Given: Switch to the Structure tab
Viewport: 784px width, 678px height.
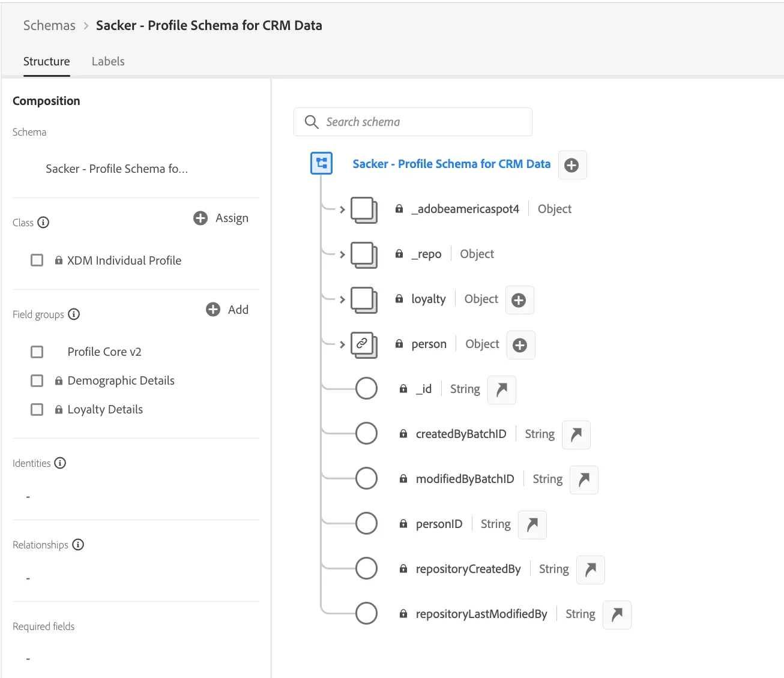Looking at the screenshot, I should point(47,61).
